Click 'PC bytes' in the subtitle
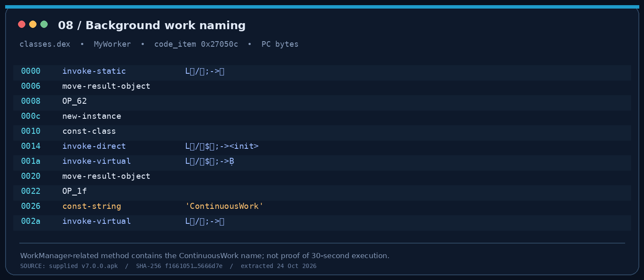Image resolution: width=644 pixels, height=280 pixels. [x=280, y=44]
